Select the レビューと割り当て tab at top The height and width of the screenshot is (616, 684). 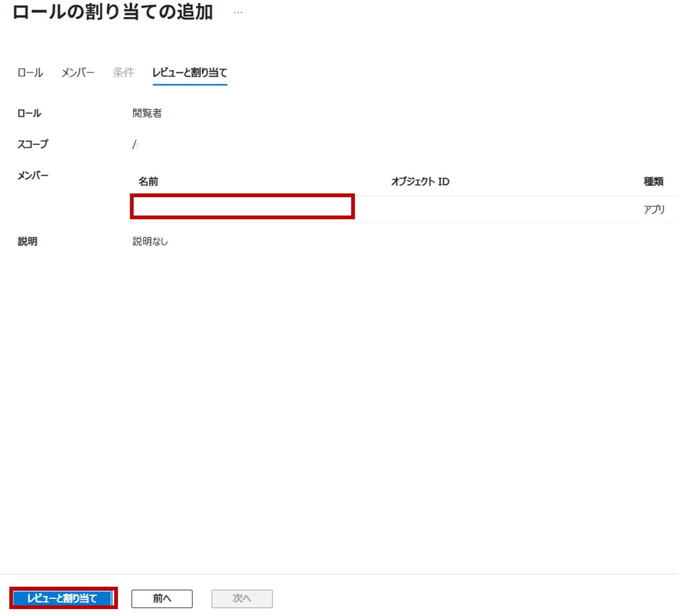(190, 73)
